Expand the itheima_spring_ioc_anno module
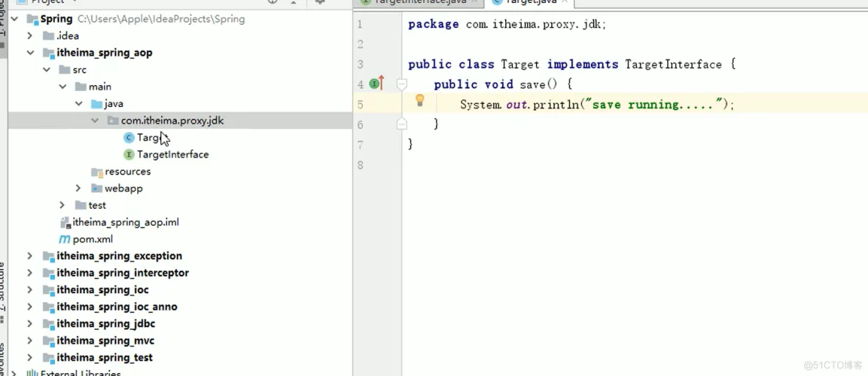The width and height of the screenshot is (868, 376). point(30,307)
